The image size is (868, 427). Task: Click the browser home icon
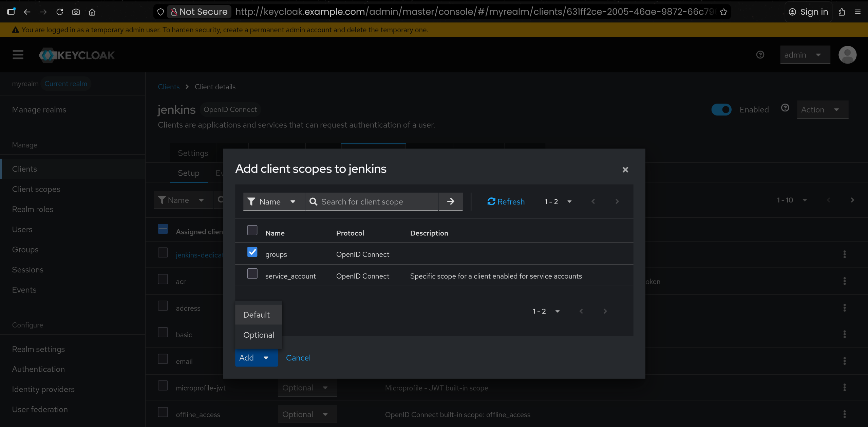pos(92,12)
